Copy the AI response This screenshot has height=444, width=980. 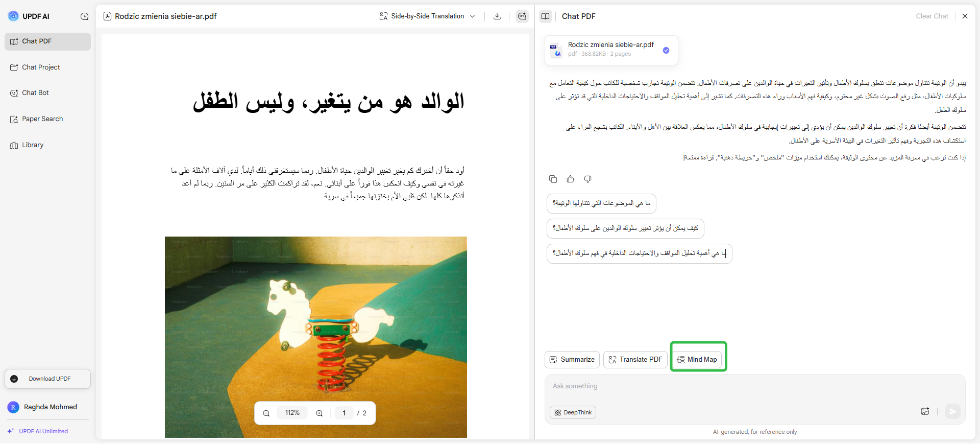click(553, 179)
